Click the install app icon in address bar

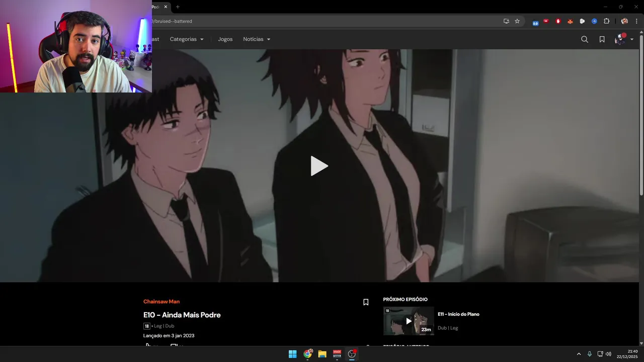pyautogui.click(x=506, y=21)
